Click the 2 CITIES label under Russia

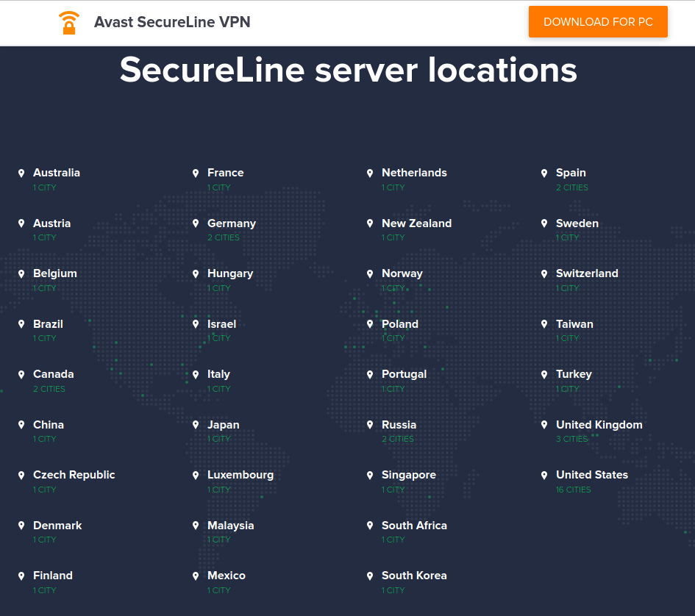(x=398, y=439)
